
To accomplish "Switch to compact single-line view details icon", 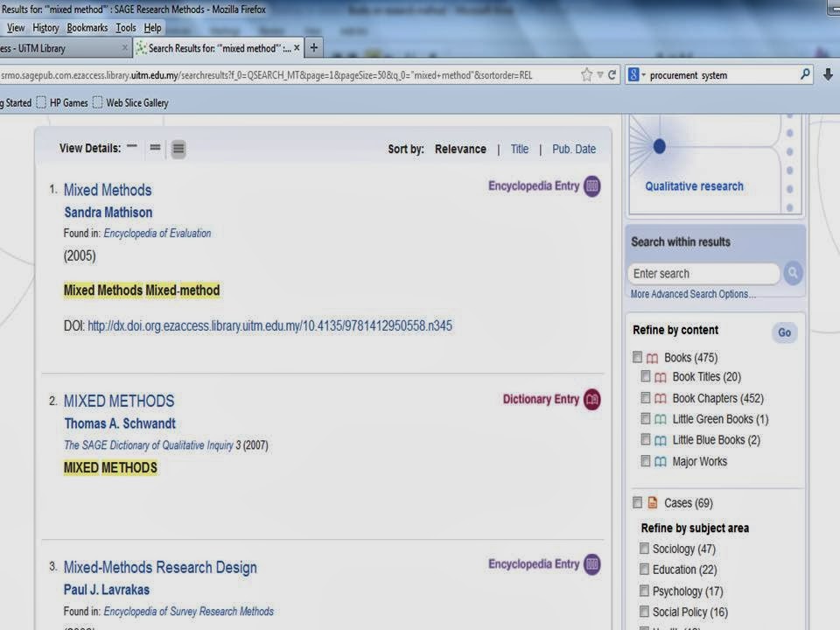I will pos(132,146).
